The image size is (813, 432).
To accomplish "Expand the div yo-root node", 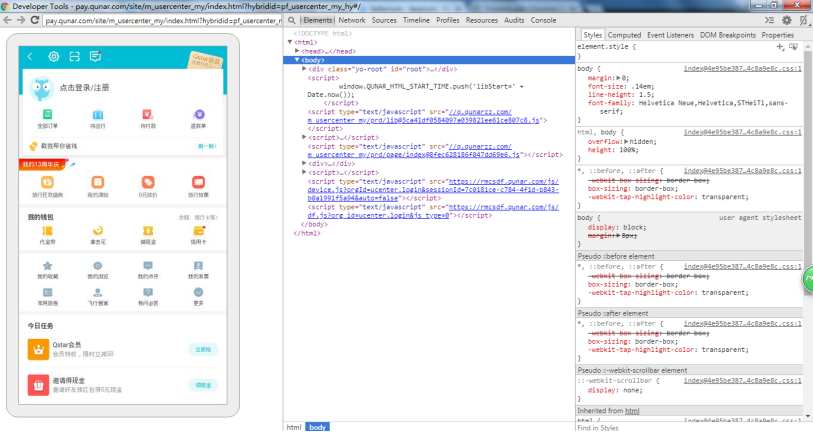I will coord(304,68).
